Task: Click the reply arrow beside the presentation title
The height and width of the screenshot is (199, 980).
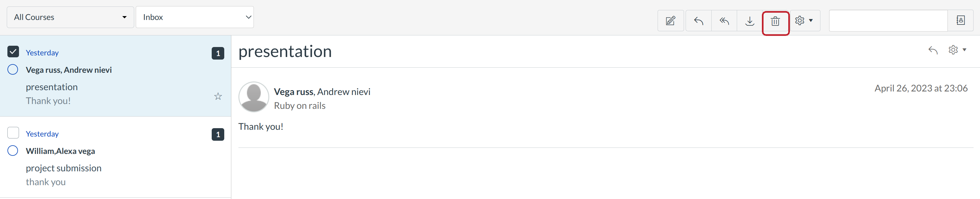Action: point(933,50)
